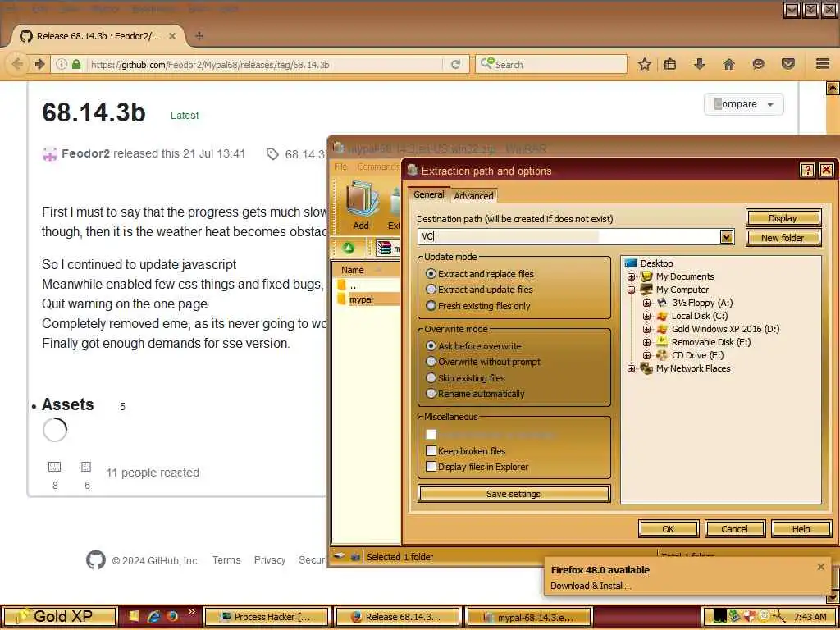This screenshot has height=630, width=840.
Task: Open the bookmarks list icon in Firefox
Action: click(669, 64)
